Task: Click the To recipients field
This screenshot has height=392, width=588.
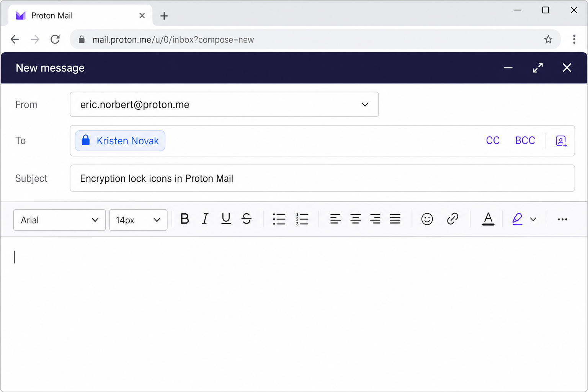Action: click(x=322, y=140)
